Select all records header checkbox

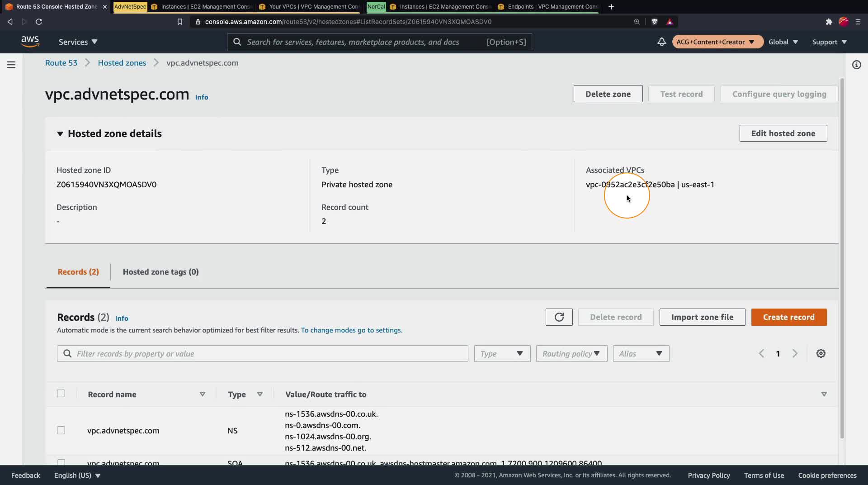coord(61,394)
